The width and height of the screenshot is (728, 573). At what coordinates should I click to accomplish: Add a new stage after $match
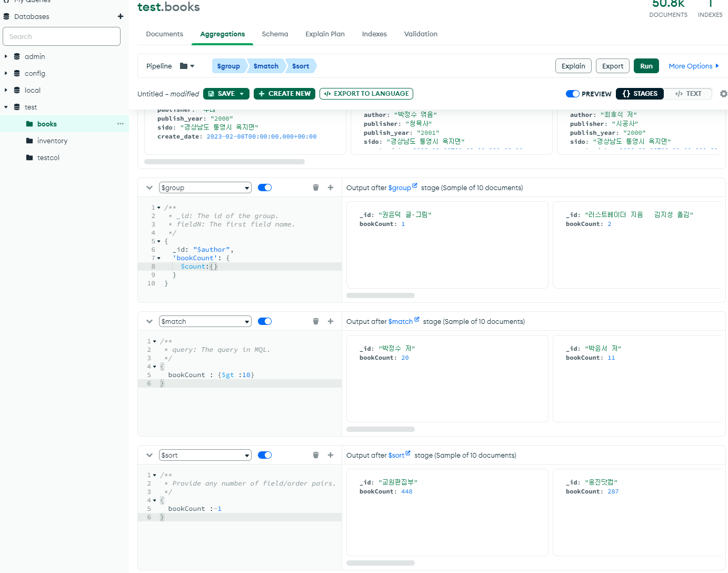pos(331,321)
